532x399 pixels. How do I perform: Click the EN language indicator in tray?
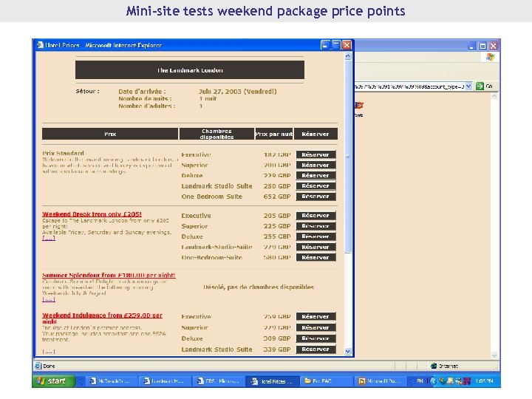[x=420, y=381]
